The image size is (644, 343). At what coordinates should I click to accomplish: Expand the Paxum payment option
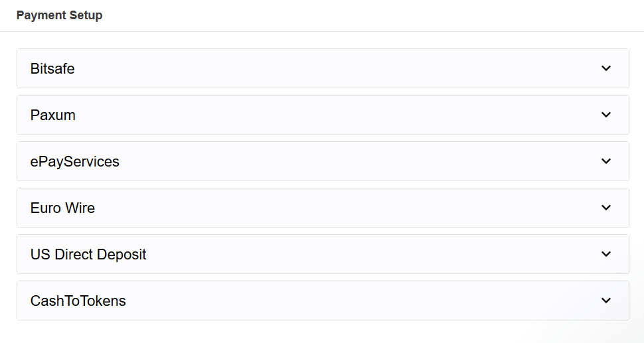pos(323,115)
